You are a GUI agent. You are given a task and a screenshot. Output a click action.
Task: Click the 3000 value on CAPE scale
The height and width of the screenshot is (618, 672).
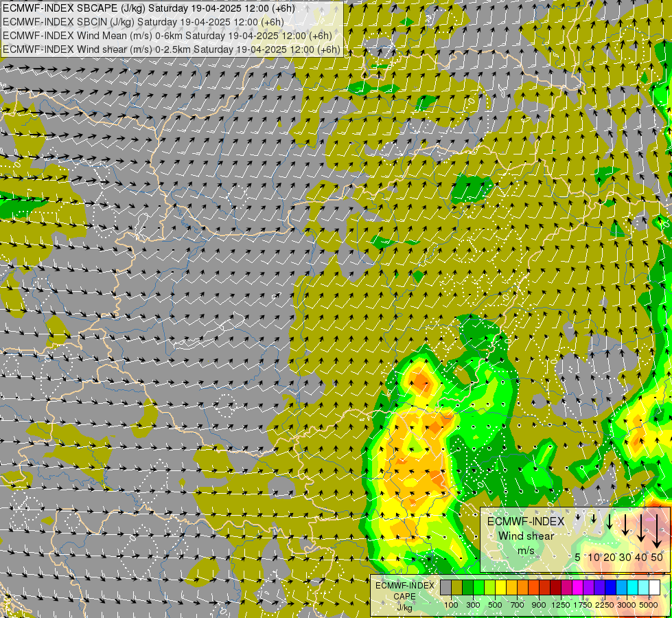627,605
